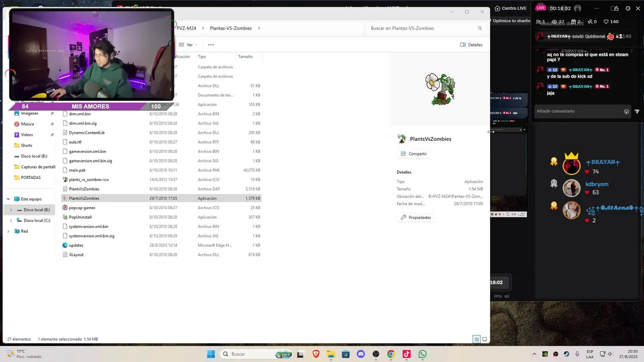Viewport: 644px width, 362px height.
Task: Click the microphone tray icon
Action: click(x=577, y=354)
